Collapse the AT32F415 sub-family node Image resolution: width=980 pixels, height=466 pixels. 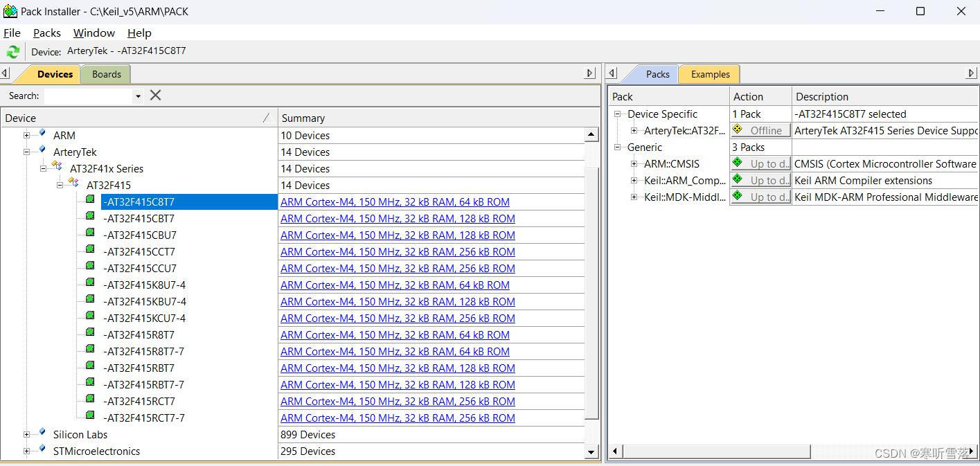pos(60,186)
